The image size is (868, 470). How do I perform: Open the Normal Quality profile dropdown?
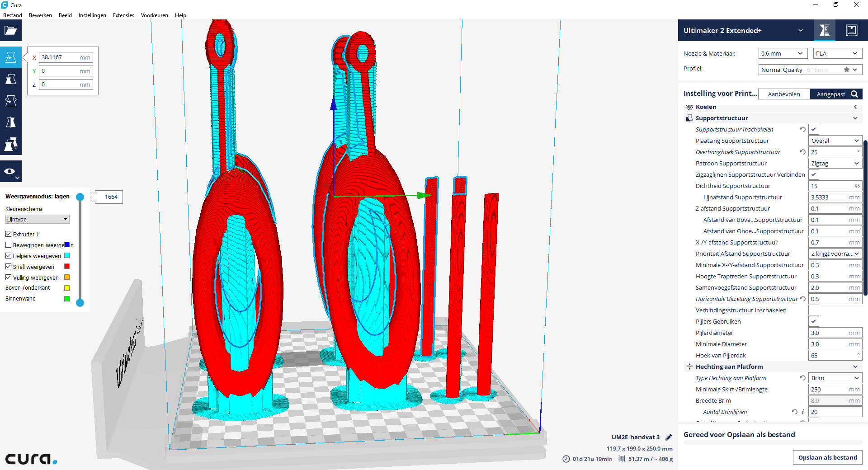point(810,70)
